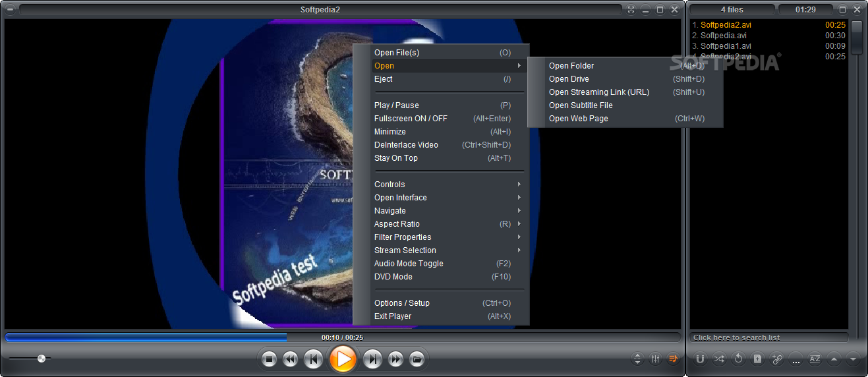Viewport: 868px width, 377px height.
Task: Select playlist item '1. Softpedia2.avi'
Action: pos(768,25)
